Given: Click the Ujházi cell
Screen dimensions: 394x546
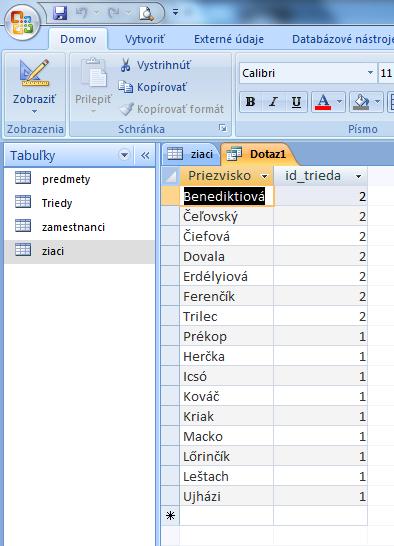Looking at the screenshot, I should [x=227, y=496].
